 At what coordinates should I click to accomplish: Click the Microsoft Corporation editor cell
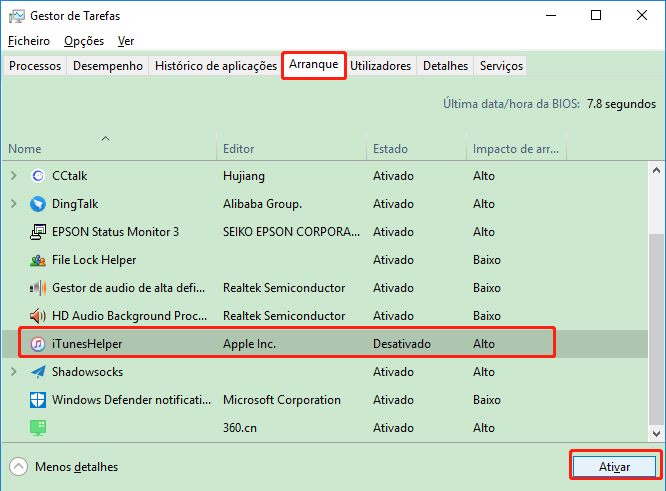tap(282, 400)
